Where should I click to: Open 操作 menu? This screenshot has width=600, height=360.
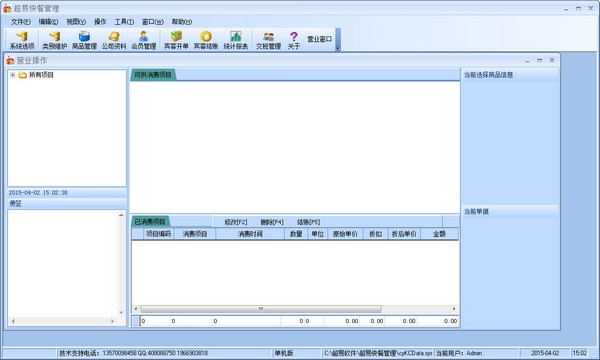tap(100, 22)
